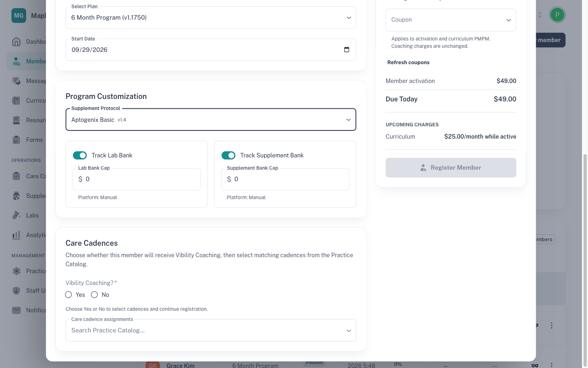Click the background member button
588x368 pixels.
pyautogui.click(x=550, y=40)
